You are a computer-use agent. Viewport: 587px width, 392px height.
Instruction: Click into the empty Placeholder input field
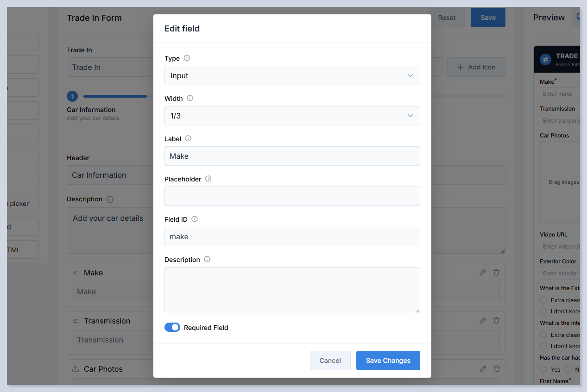coord(292,196)
